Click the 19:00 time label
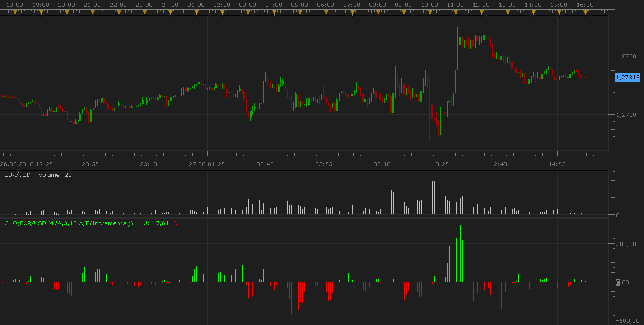The height and width of the screenshot is (325, 644). pos(41,5)
